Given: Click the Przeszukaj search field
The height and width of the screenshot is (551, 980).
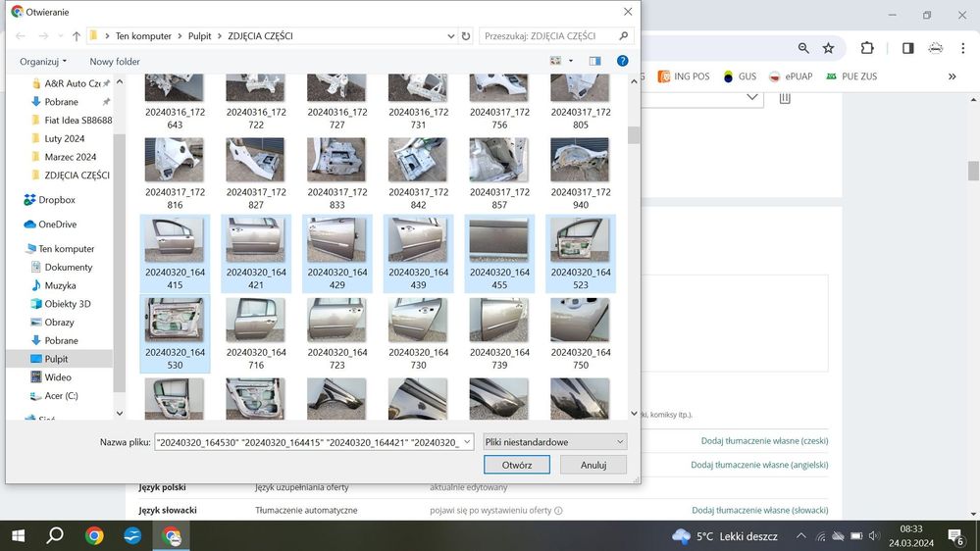Looking at the screenshot, I should coord(547,36).
